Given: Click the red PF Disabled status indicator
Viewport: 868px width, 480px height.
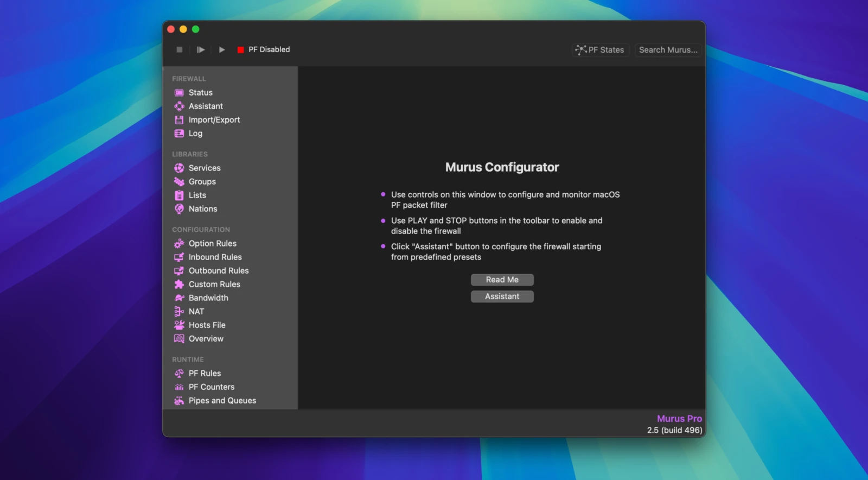Looking at the screenshot, I should 240,50.
